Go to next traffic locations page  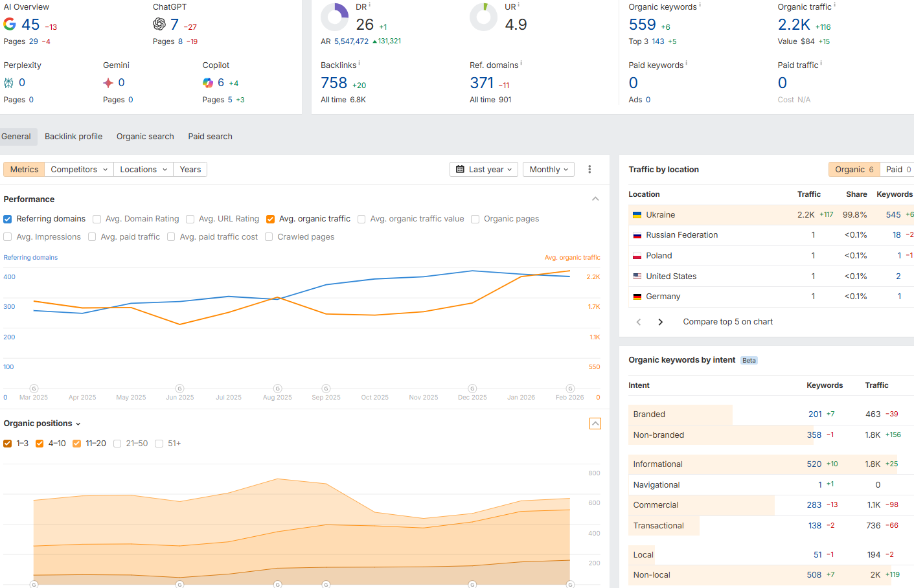tap(660, 322)
